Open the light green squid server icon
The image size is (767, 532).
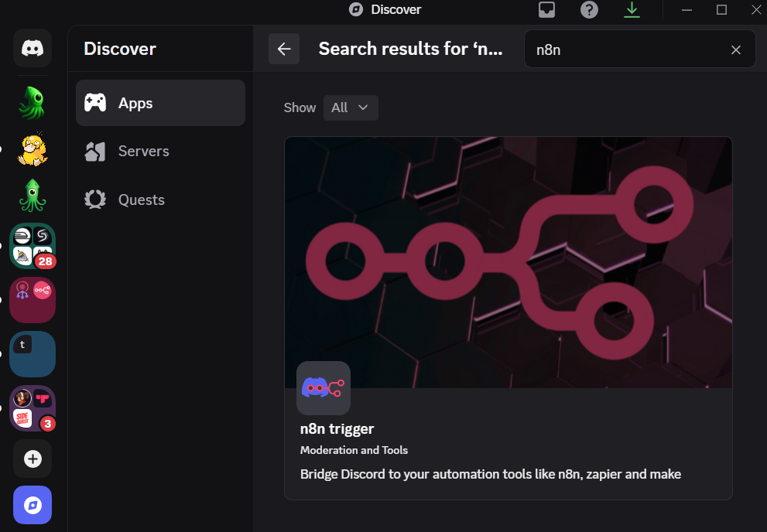click(33, 196)
